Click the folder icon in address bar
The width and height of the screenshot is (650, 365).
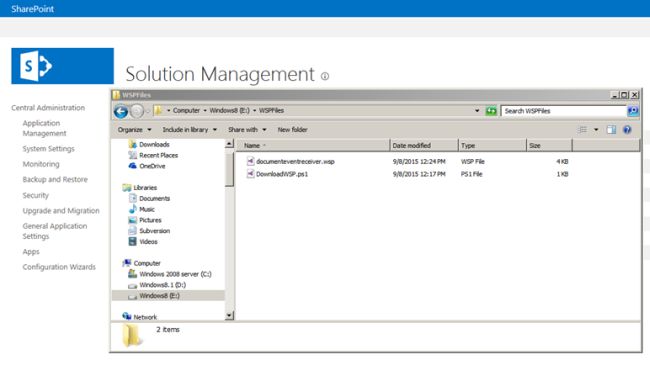pyautogui.click(x=158, y=110)
